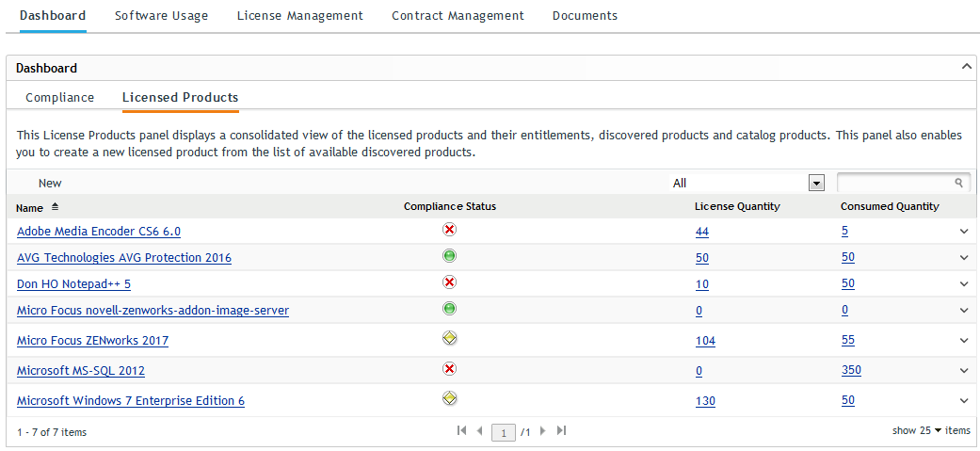Switch to the License Management tab
980x451 pixels.
point(299,16)
